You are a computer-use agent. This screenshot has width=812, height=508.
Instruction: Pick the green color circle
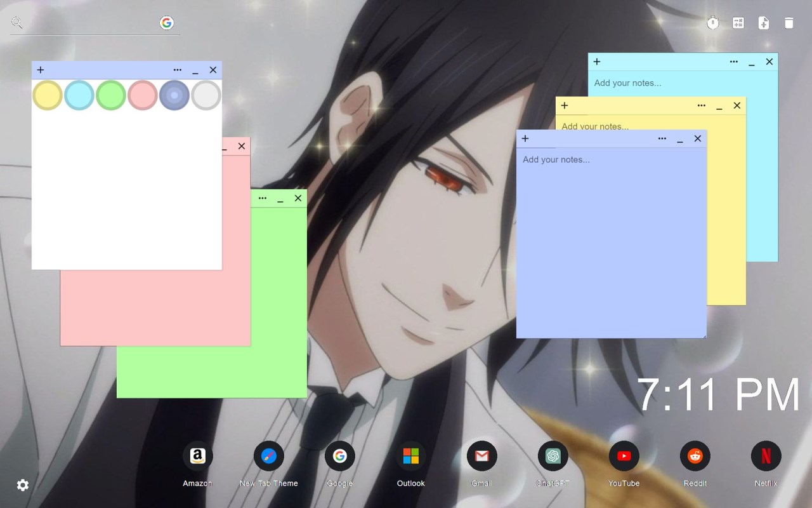[111, 95]
